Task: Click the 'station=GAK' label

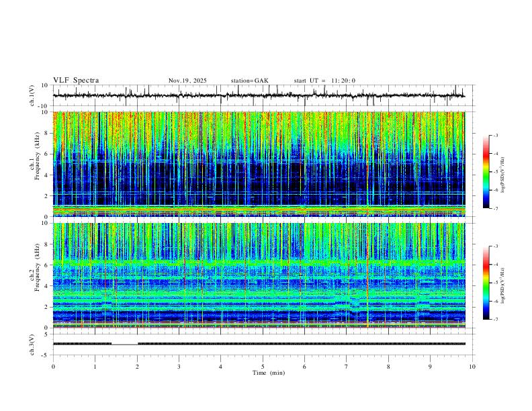Action: (x=249, y=81)
